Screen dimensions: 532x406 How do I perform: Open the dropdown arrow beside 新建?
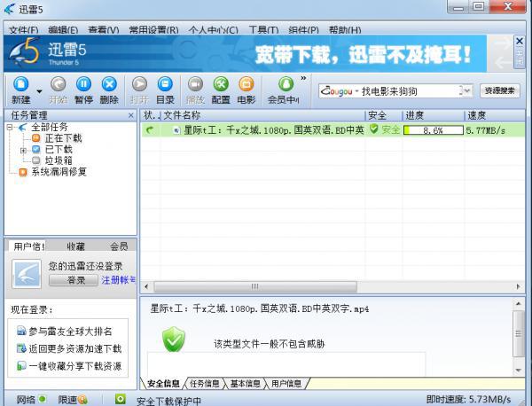pyautogui.click(x=39, y=91)
